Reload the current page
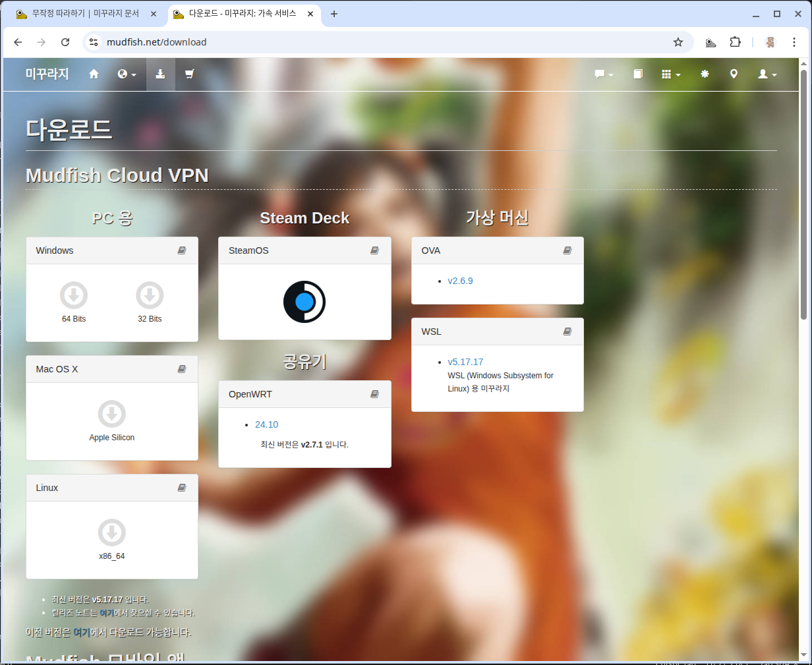 [65, 42]
